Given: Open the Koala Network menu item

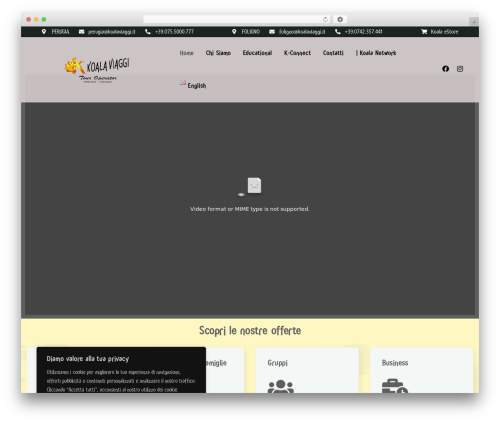Looking at the screenshot, I should [x=376, y=53].
